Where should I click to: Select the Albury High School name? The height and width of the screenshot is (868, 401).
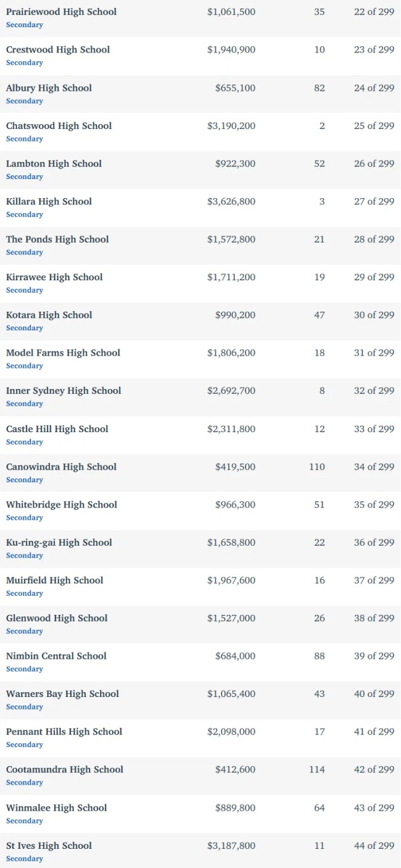tap(49, 88)
